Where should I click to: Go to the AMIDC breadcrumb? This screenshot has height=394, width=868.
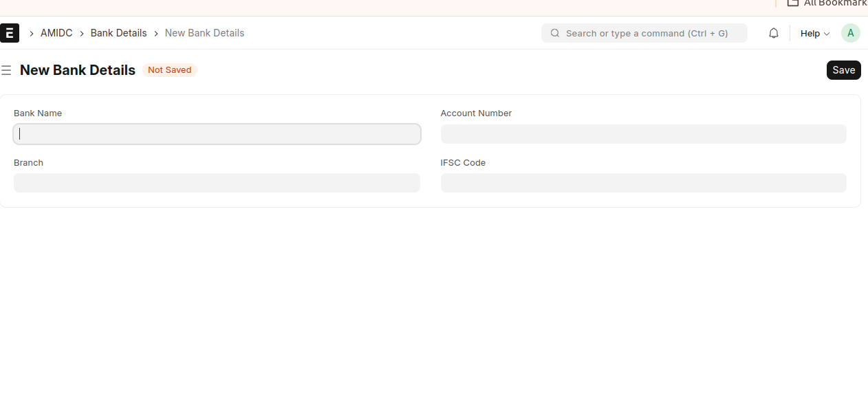point(56,33)
